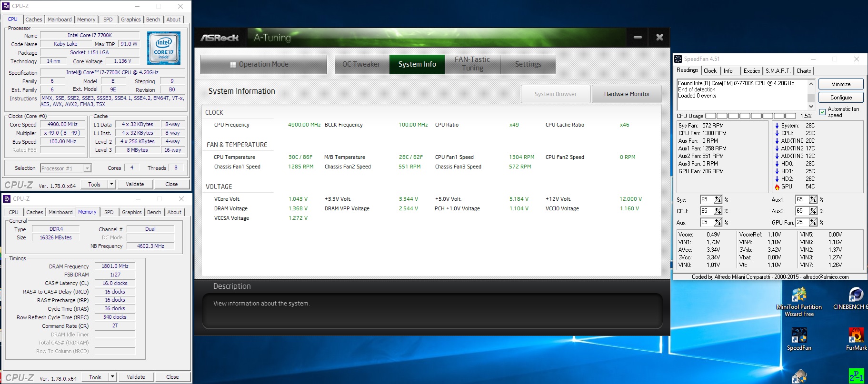Open the FurMark desktop shortcut
Image resolution: width=868 pixels, height=384 pixels.
856,339
